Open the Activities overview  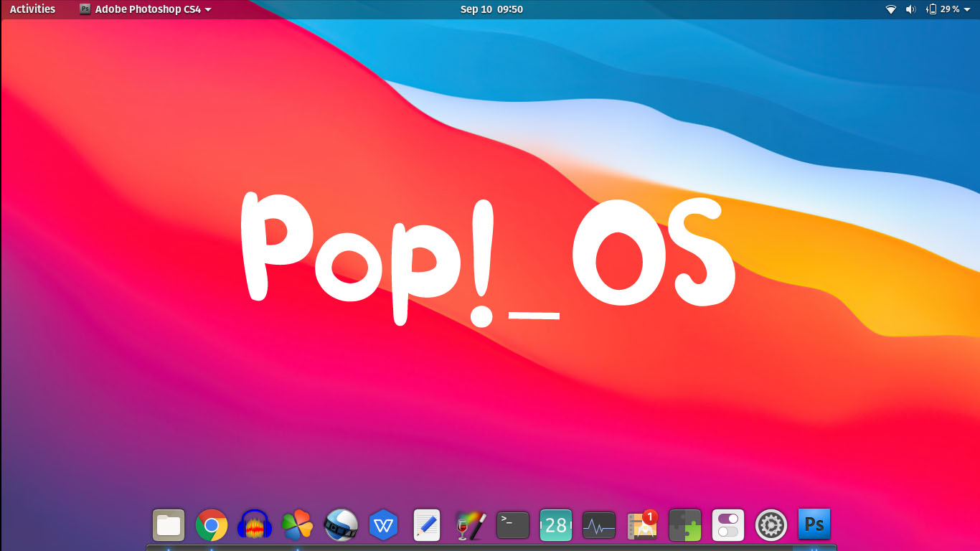[x=32, y=9]
